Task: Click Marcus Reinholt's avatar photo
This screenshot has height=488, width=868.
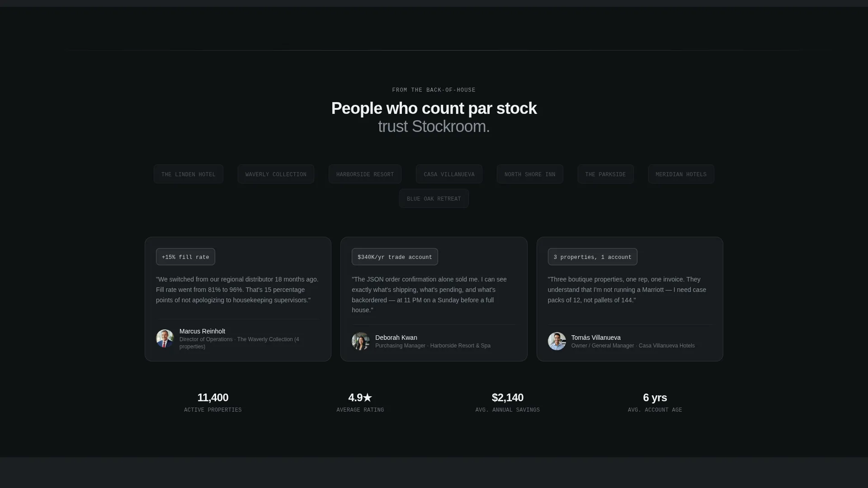Action: (x=165, y=338)
